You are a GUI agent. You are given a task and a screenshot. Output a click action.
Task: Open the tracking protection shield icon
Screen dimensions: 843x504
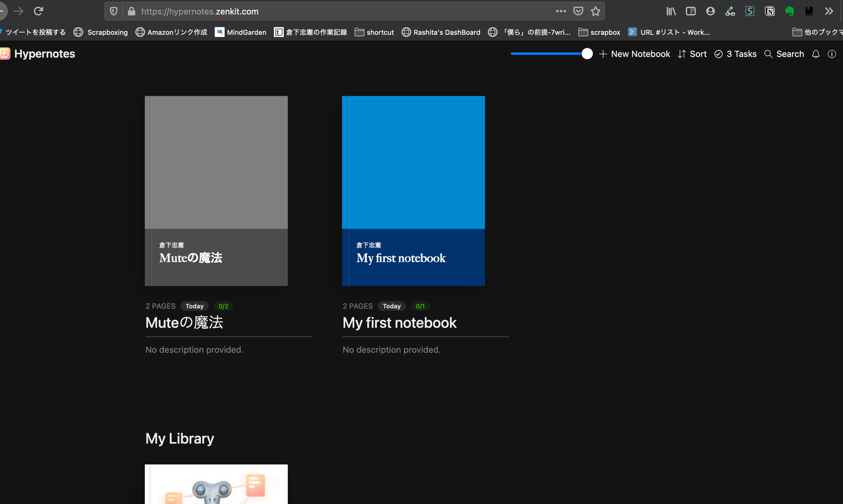click(114, 11)
